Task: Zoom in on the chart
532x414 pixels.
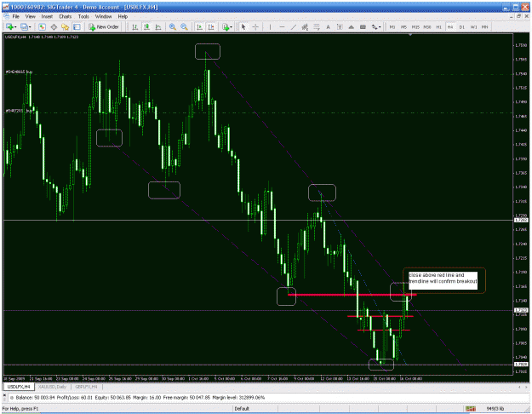Action: click(173, 26)
